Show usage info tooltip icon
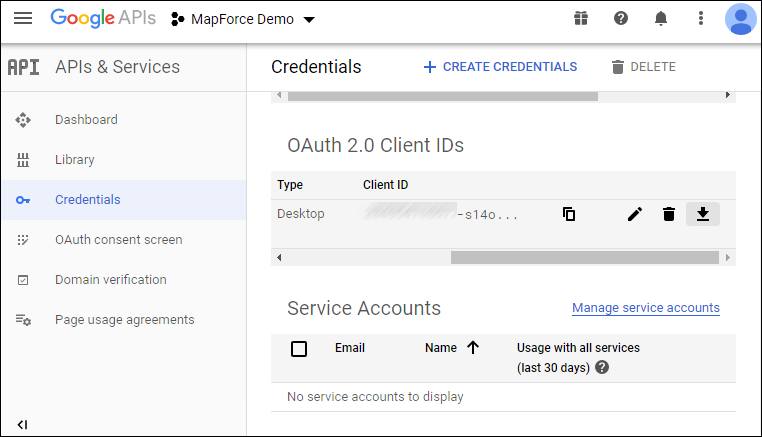Viewport: 762px width, 437px height. click(602, 367)
